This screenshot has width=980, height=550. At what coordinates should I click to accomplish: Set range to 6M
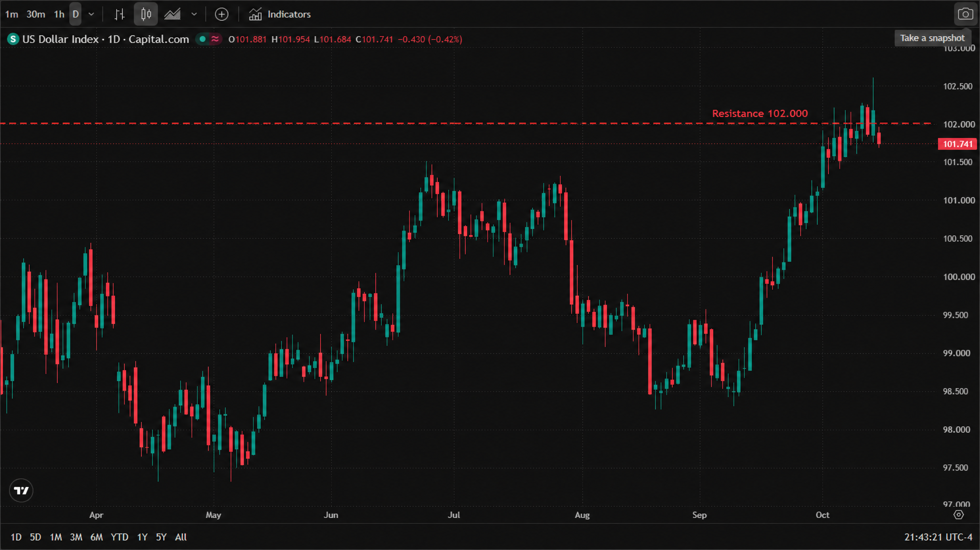(97, 537)
